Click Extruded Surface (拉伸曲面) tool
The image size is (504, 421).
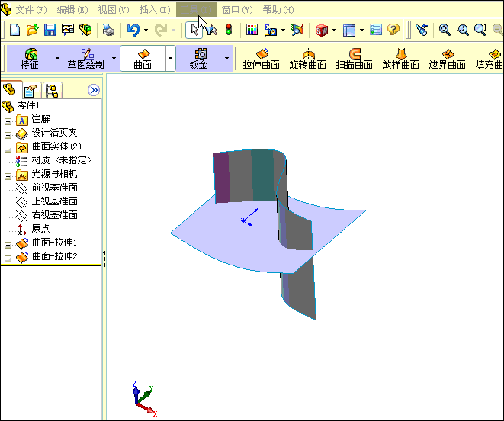[x=261, y=58]
